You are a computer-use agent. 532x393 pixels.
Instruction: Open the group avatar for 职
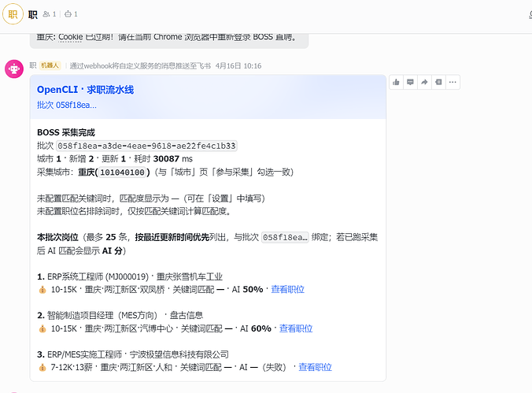(13, 14)
